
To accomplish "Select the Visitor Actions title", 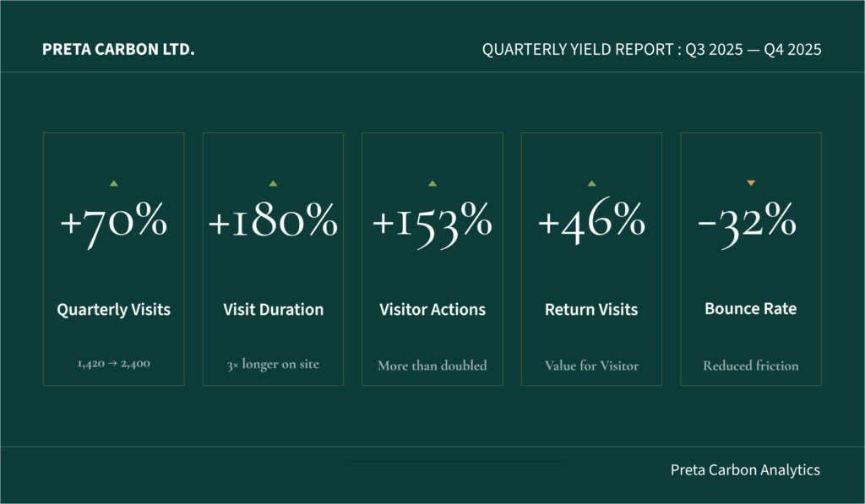I will tap(432, 310).
